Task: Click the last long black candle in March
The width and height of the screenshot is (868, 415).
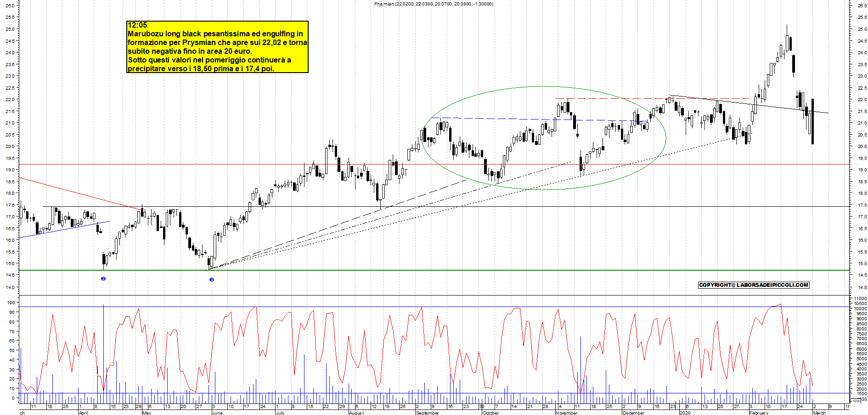Action: (x=812, y=121)
